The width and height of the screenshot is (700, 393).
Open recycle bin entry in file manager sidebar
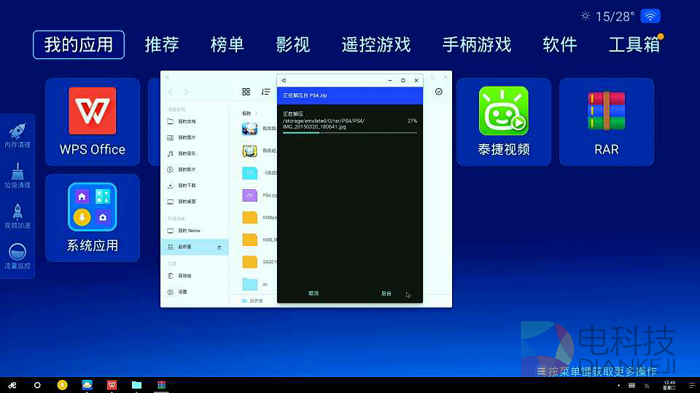(x=195, y=276)
